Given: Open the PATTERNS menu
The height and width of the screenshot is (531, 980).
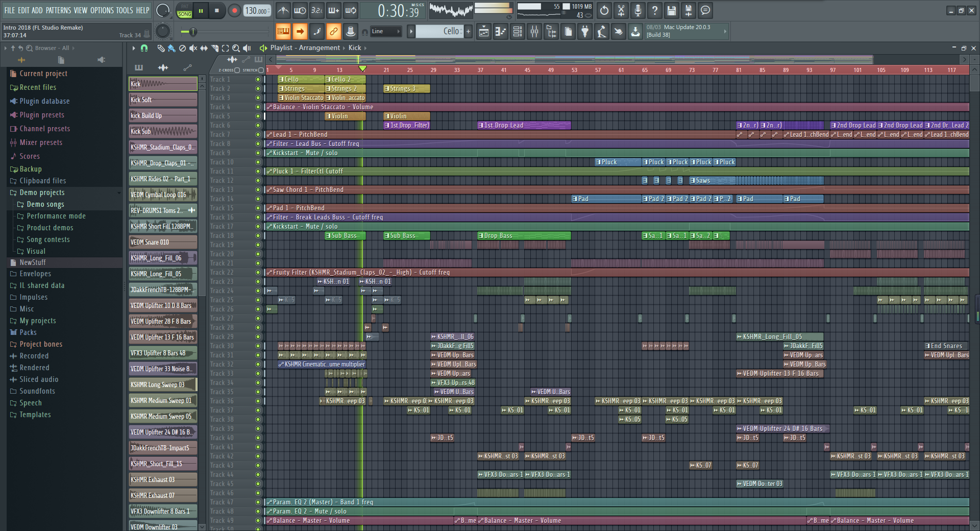Looking at the screenshot, I should 58,10.
